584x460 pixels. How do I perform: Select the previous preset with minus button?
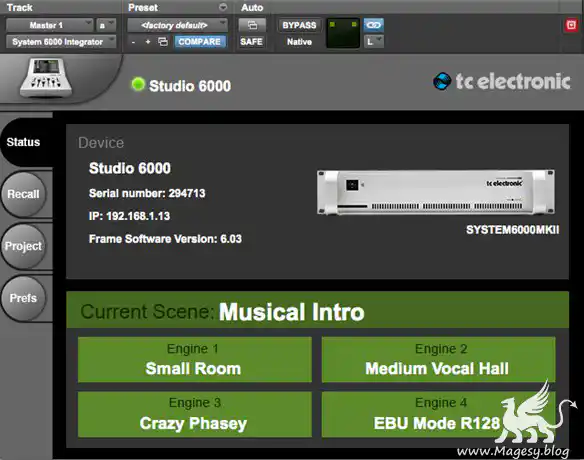pos(133,42)
